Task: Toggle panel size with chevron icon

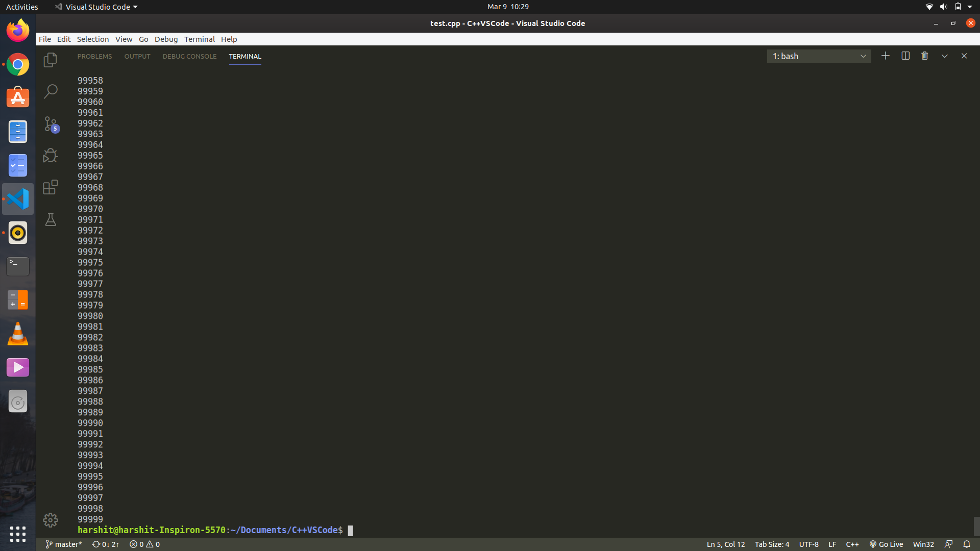Action: click(x=944, y=56)
